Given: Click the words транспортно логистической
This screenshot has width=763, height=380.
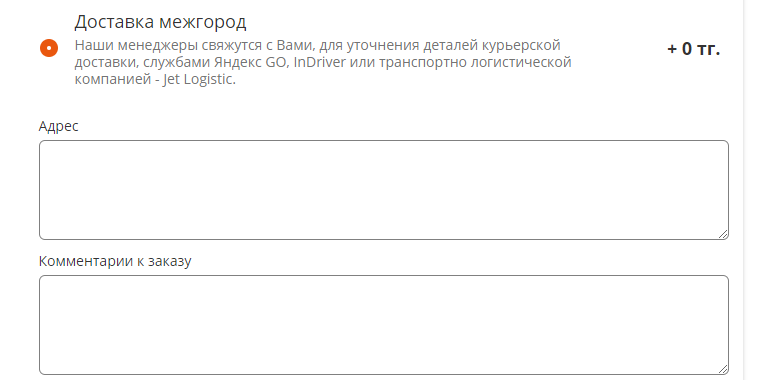Looking at the screenshot, I should coord(475,63).
